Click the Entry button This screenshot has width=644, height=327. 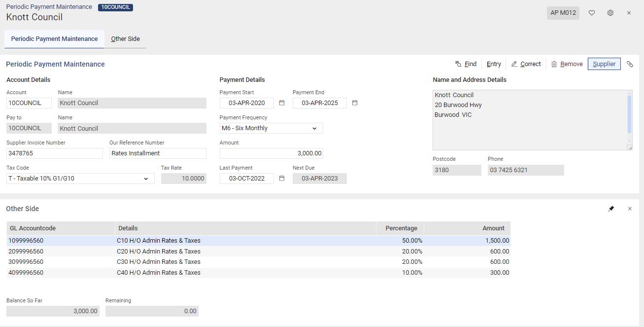point(494,64)
